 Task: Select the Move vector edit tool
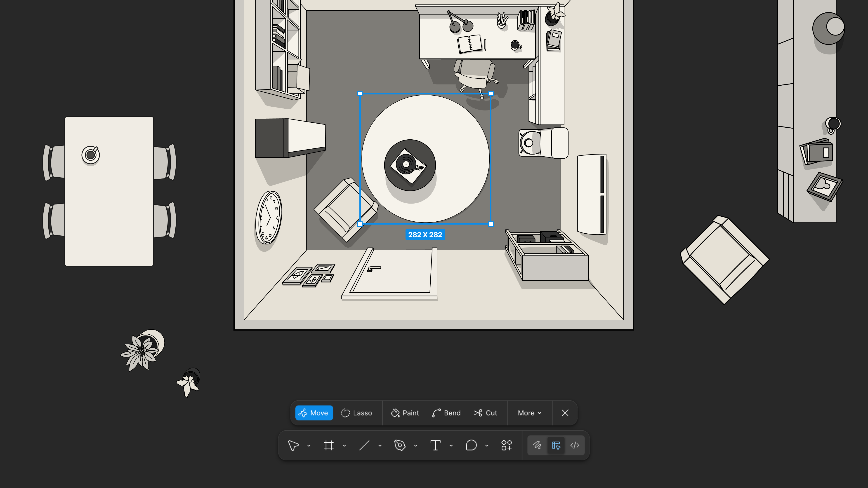click(314, 413)
